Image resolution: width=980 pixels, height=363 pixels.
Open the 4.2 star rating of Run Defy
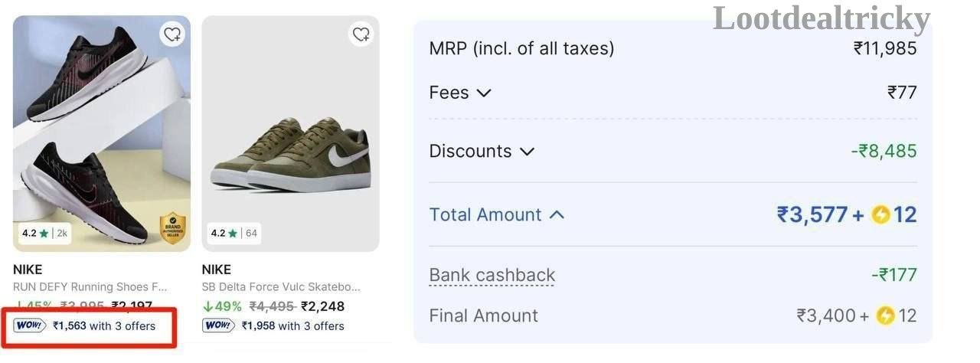[x=44, y=233]
